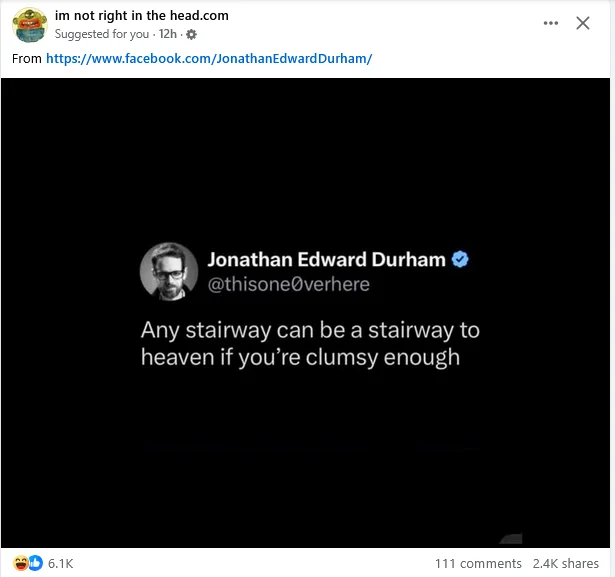Open the three-dot post options menu
The width and height of the screenshot is (615, 577).
(x=551, y=23)
